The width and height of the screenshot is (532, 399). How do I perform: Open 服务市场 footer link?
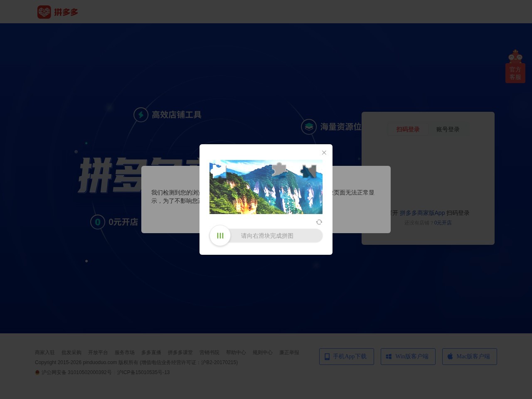click(125, 352)
